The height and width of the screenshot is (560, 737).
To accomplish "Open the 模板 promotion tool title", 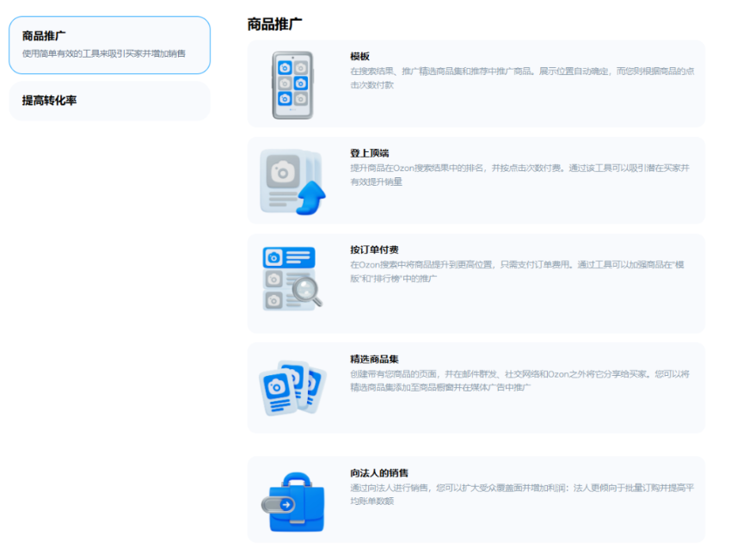I will pos(360,57).
